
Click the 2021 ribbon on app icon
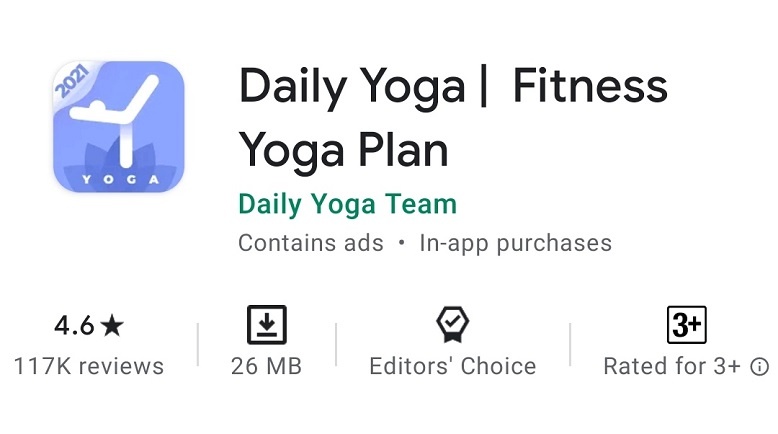[x=72, y=81]
